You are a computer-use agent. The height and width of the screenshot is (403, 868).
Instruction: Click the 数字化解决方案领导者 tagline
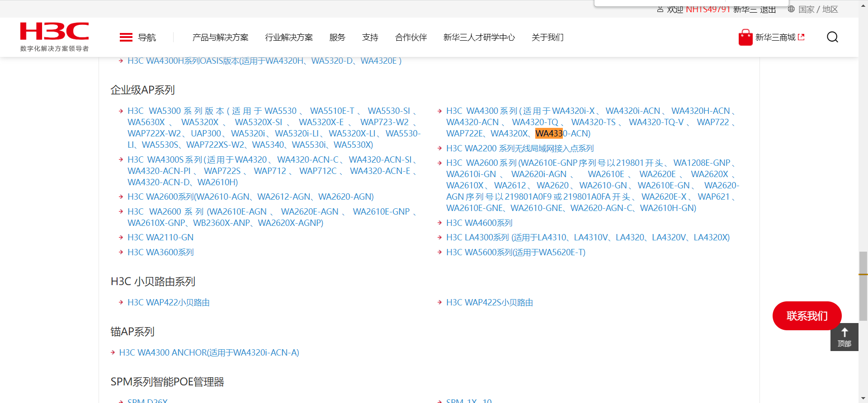click(x=54, y=48)
